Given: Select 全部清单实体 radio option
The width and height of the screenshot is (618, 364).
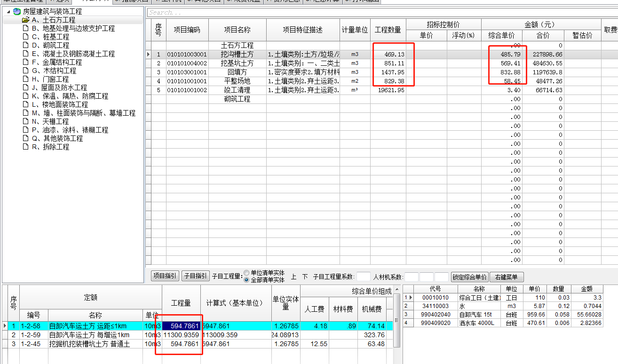Looking at the screenshot, I should 247,280.
